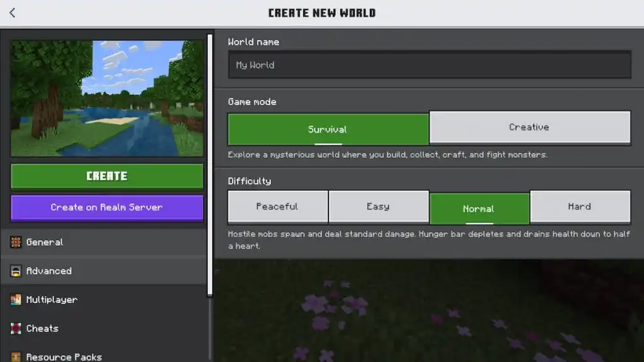Confirm Survival mode is selected
Viewport: 644px width, 362px height.
pyautogui.click(x=328, y=128)
